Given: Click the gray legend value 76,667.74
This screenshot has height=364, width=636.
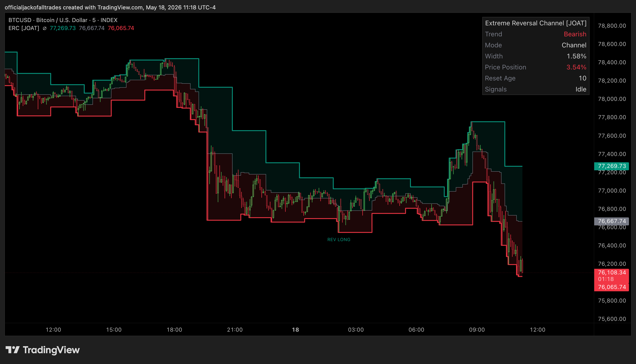Looking at the screenshot, I should pyautogui.click(x=92, y=28).
